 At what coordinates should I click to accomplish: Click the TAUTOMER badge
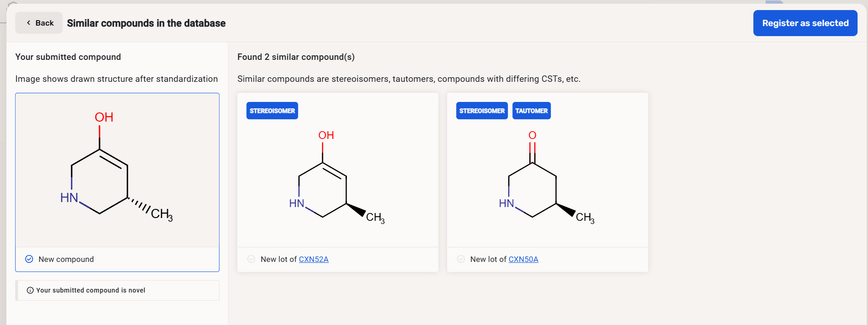point(532,111)
